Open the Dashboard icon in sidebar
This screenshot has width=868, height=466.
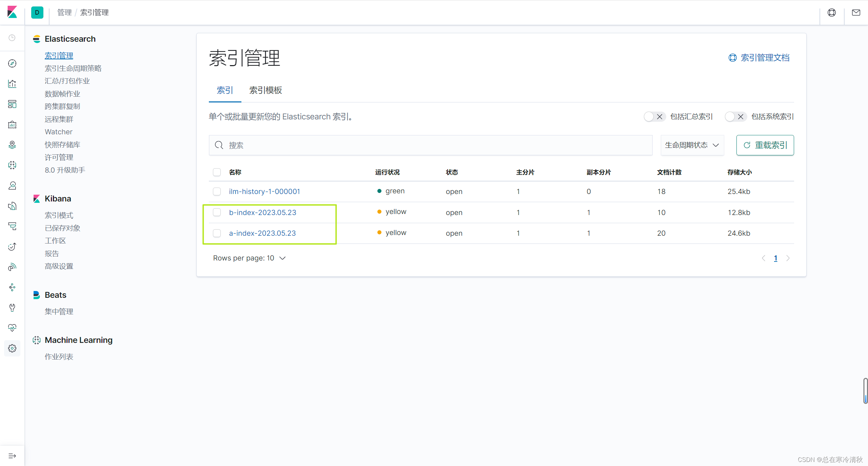tap(12, 104)
